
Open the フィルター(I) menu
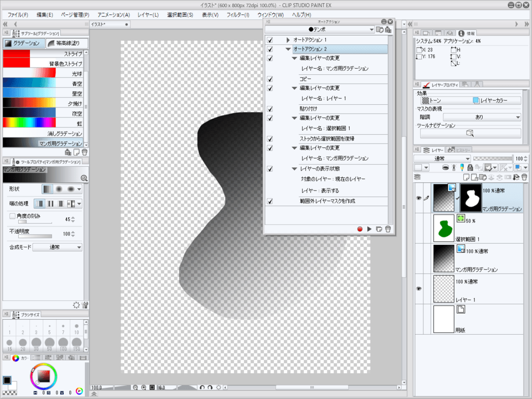(238, 14)
